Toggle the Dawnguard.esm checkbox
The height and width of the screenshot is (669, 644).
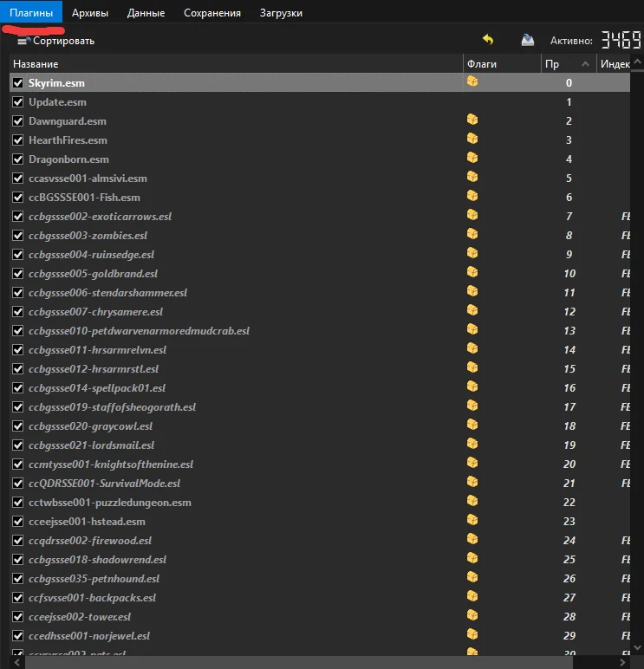pyautogui.click(x=18, y=121)
